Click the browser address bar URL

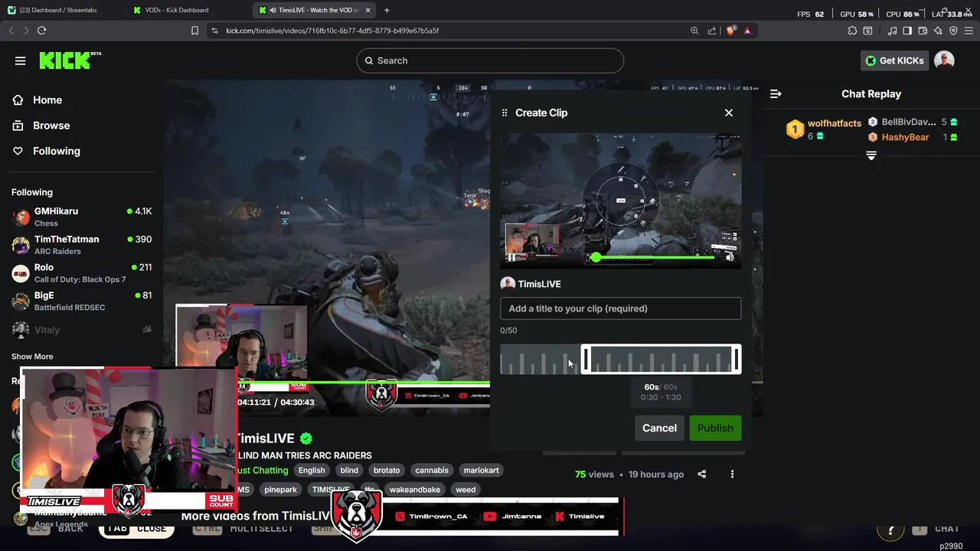point(332,31)
